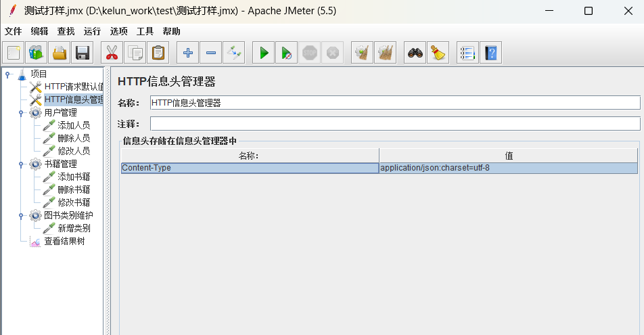The image size is (644, 335).
Task: Open the 帮助 menu
Action: (x=171, y=31)
